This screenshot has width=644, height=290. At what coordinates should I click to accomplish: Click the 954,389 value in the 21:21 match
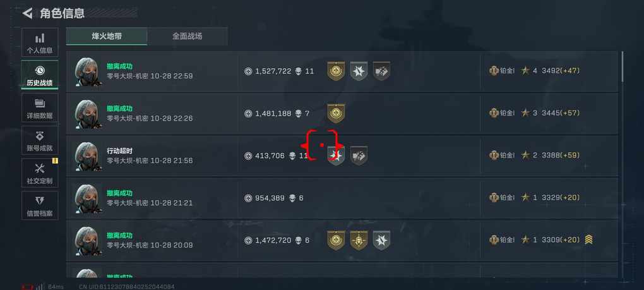270,198
